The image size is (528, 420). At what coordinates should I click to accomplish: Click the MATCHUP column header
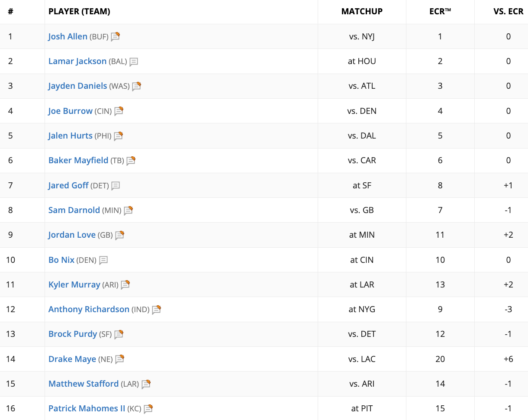[x=362, y=12]
